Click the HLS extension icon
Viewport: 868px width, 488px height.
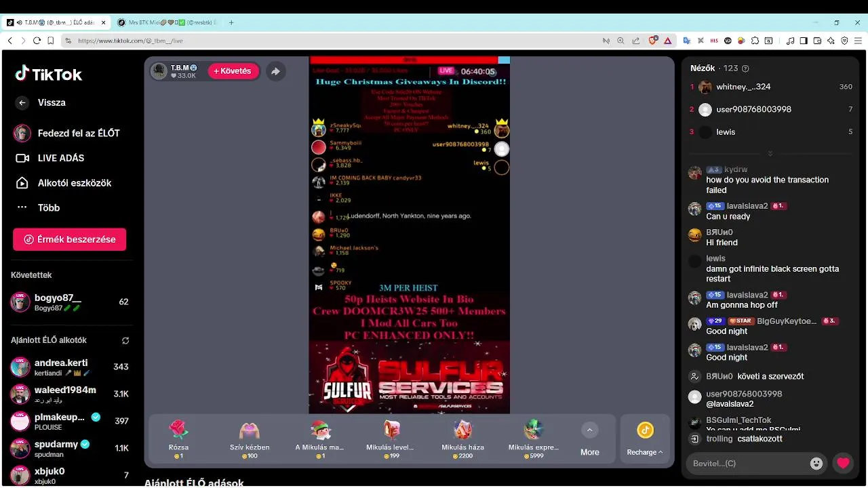pos(714,41)
